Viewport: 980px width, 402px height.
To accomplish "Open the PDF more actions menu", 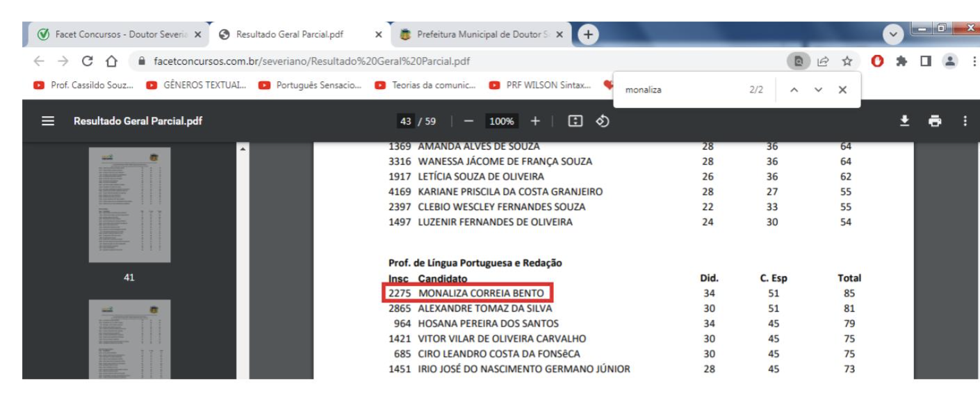I will [x=965, y=121].
